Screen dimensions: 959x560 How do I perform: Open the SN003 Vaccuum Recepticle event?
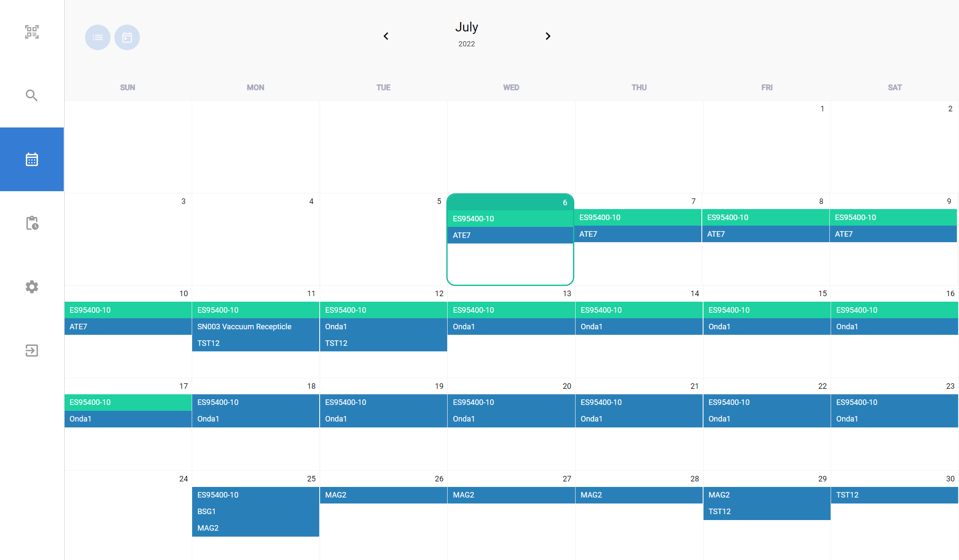click(x=255, y=326)
